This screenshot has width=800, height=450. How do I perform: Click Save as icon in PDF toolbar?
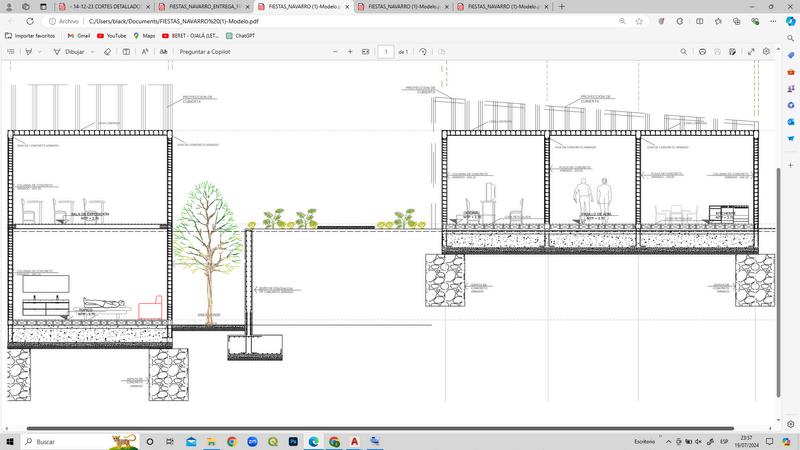(x=732, y=52)
